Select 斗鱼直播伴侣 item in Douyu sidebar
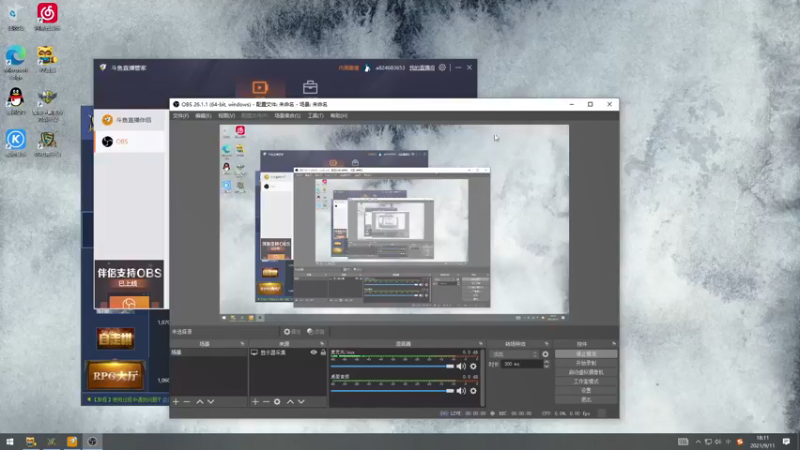This screenshot has height=450, width=800. pos(130,120)
